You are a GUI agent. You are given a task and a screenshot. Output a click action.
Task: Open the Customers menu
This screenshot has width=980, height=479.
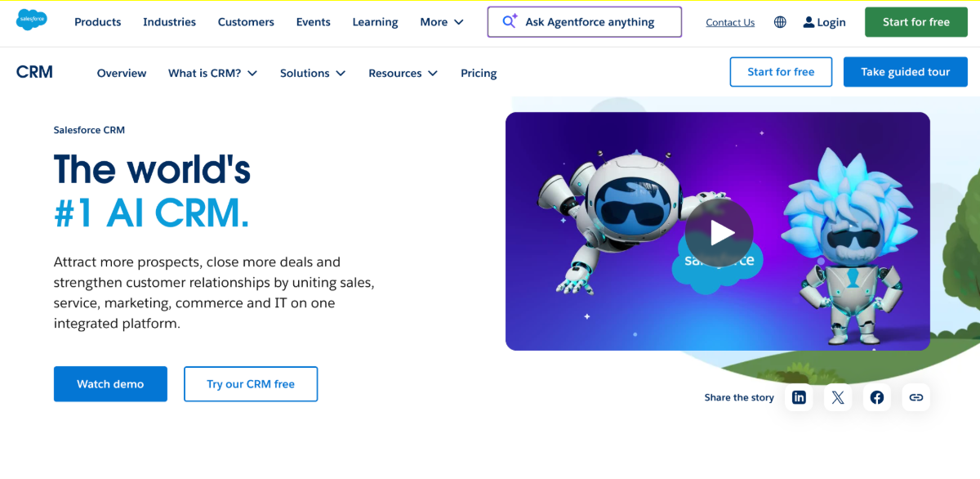click(x=246, y=22)
